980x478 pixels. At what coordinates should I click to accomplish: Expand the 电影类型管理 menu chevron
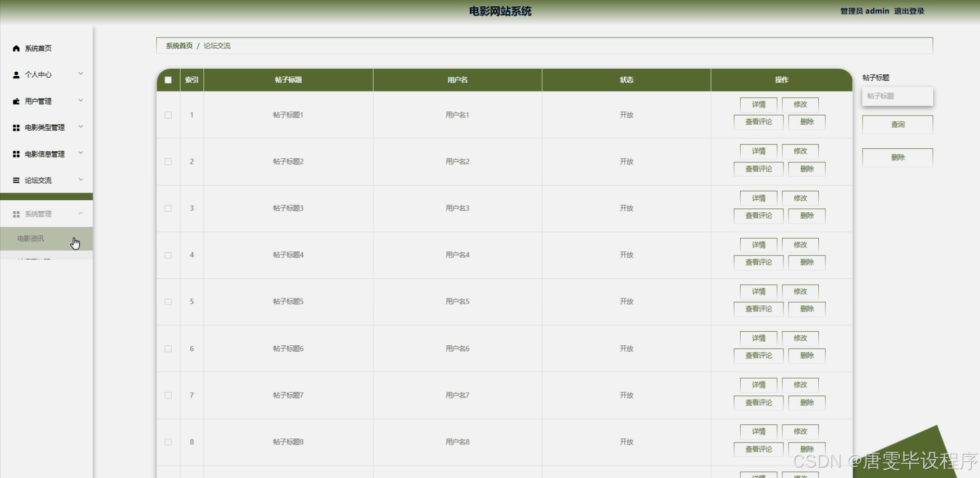pos(81,126)
